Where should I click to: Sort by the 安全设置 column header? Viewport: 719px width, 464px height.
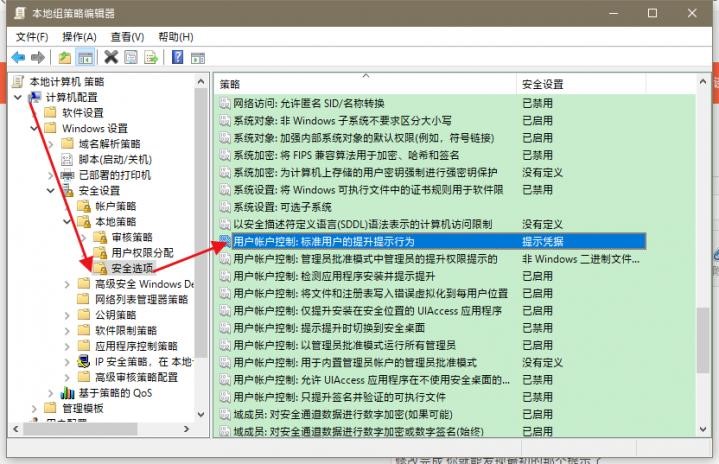pos(581,84)
